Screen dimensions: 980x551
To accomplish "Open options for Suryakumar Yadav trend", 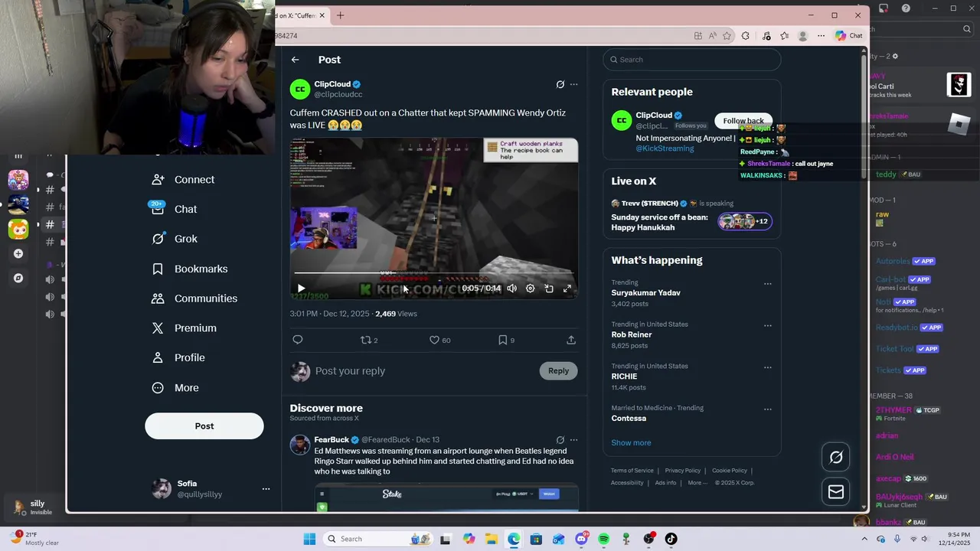I will pyautogui.click(x=767, y=284).
